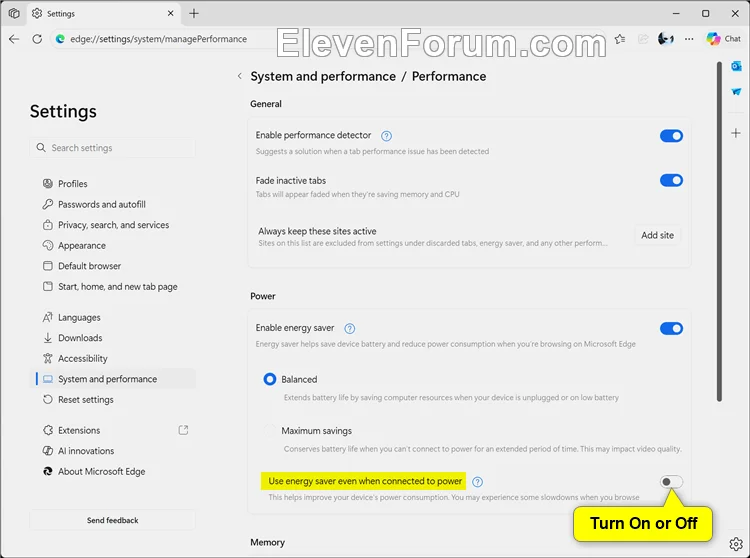Open Privacy, search, and services section
This screenshot has width=750, height=558.
pyautogui.click(x=113, y=225)
